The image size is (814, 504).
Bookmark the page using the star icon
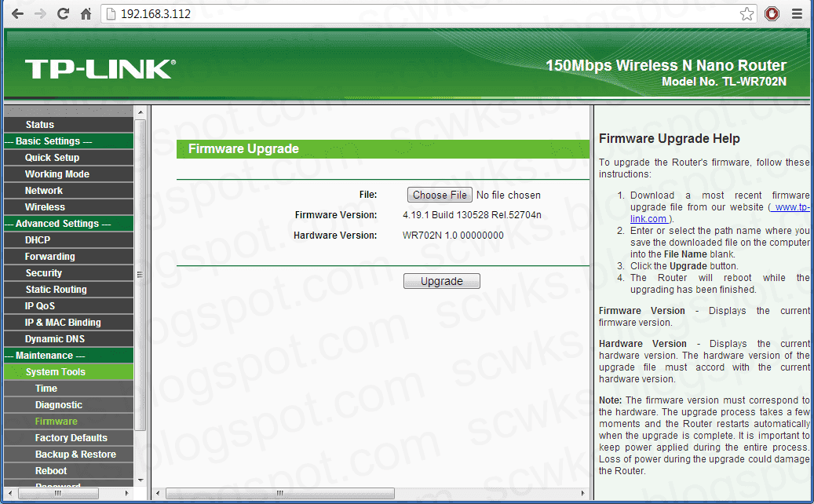746,13
